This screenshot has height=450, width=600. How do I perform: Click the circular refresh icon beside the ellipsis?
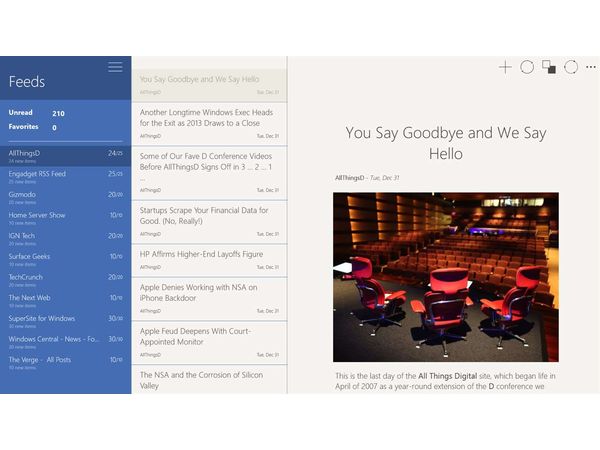point(571,67)
